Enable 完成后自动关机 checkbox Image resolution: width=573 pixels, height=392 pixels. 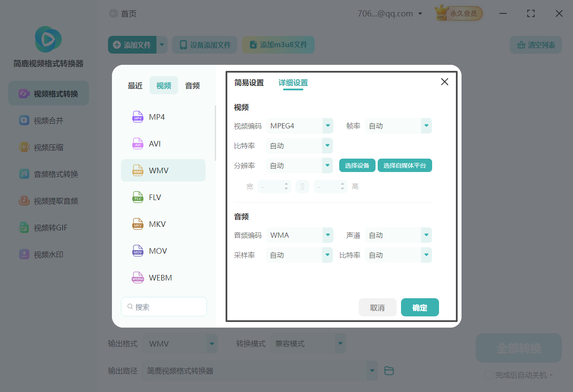click(x=489, y=375)
